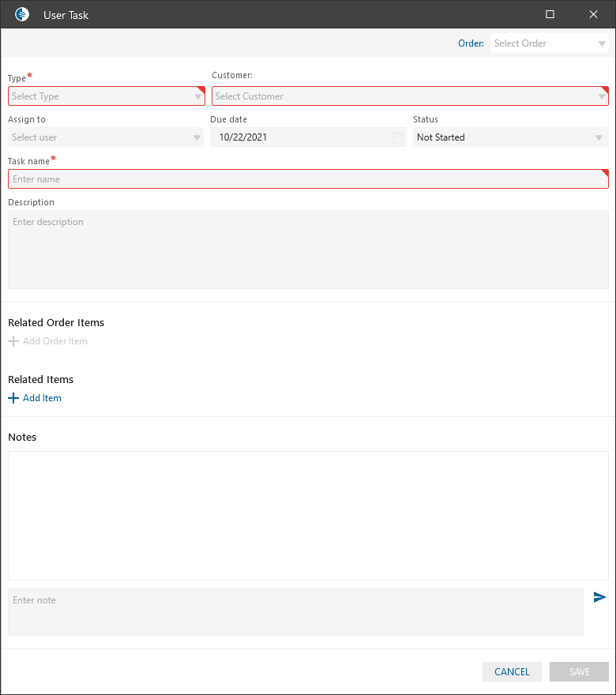616x695 pixels.
Task: Click the CANCEL button
Action: pyautogui.click(x=512, y=671)
